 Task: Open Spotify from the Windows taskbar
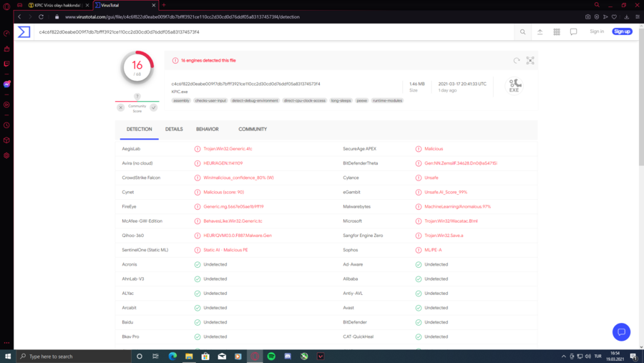coord(271,356)
